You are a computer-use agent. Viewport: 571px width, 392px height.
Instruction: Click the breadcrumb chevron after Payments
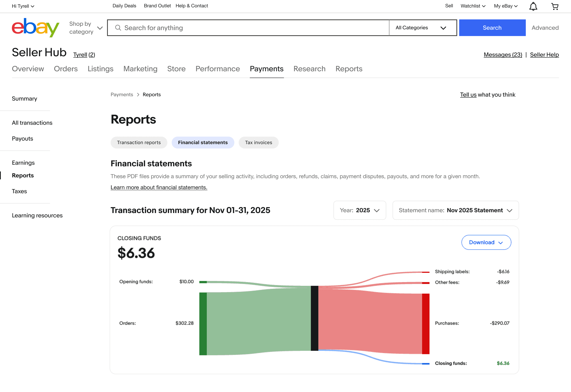point(138,95)
